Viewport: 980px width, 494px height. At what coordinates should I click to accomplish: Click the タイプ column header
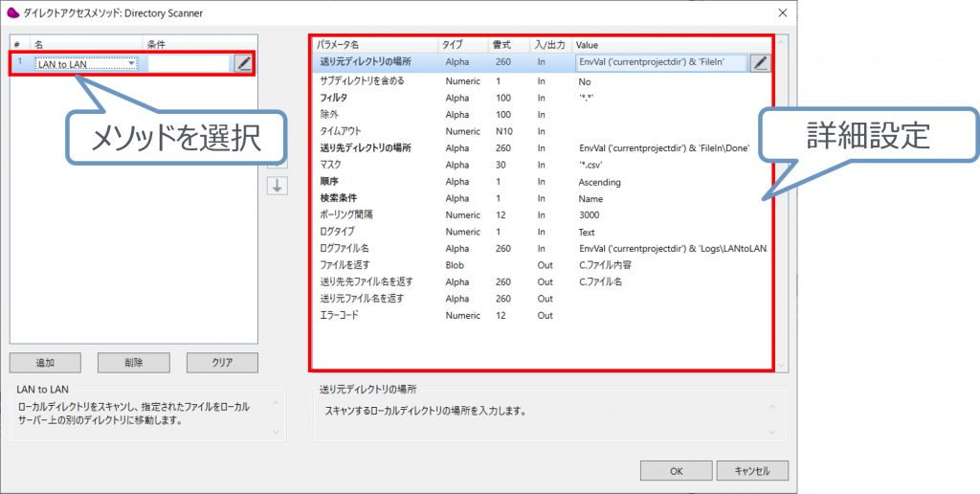click(452, 44)
